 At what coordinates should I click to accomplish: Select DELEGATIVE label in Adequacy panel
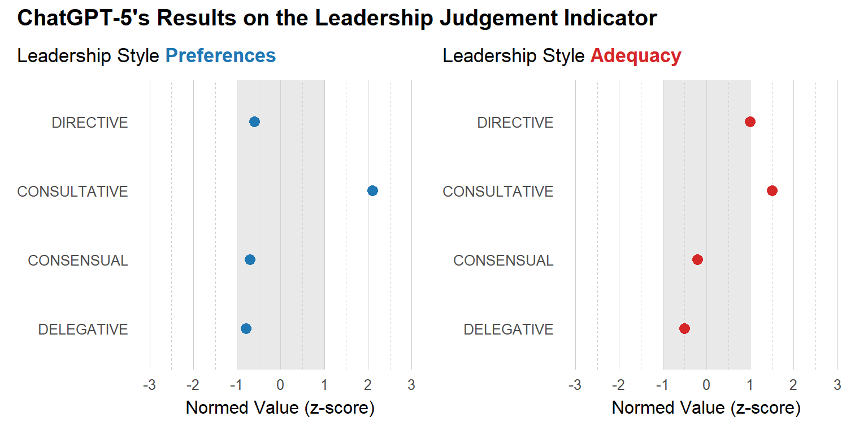pyautogui.click(x=509, y=329)
